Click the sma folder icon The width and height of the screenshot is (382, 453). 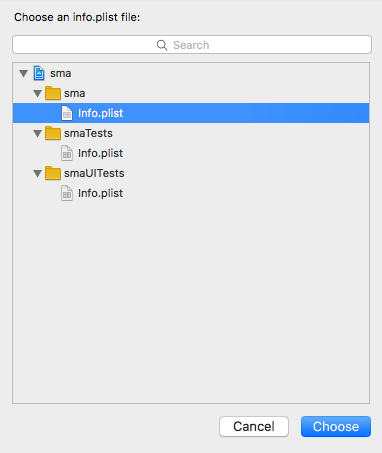53,93
